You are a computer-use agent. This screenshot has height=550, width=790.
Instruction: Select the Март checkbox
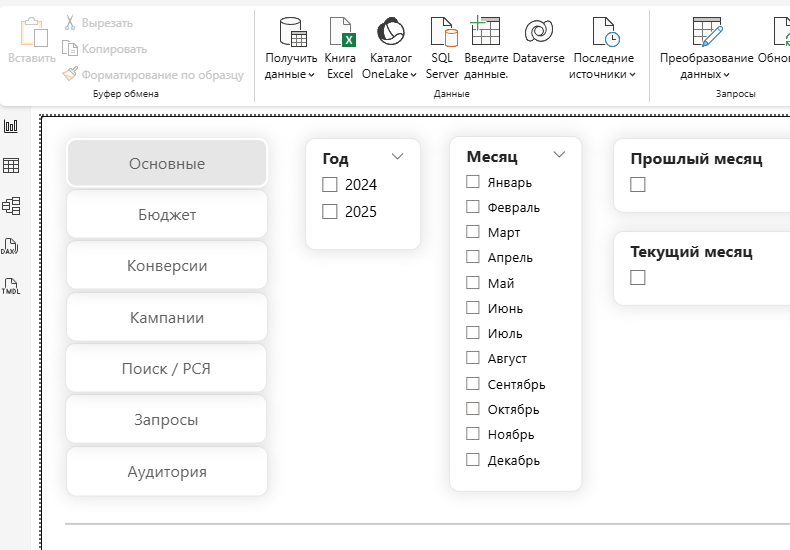(x=473, y=232)
